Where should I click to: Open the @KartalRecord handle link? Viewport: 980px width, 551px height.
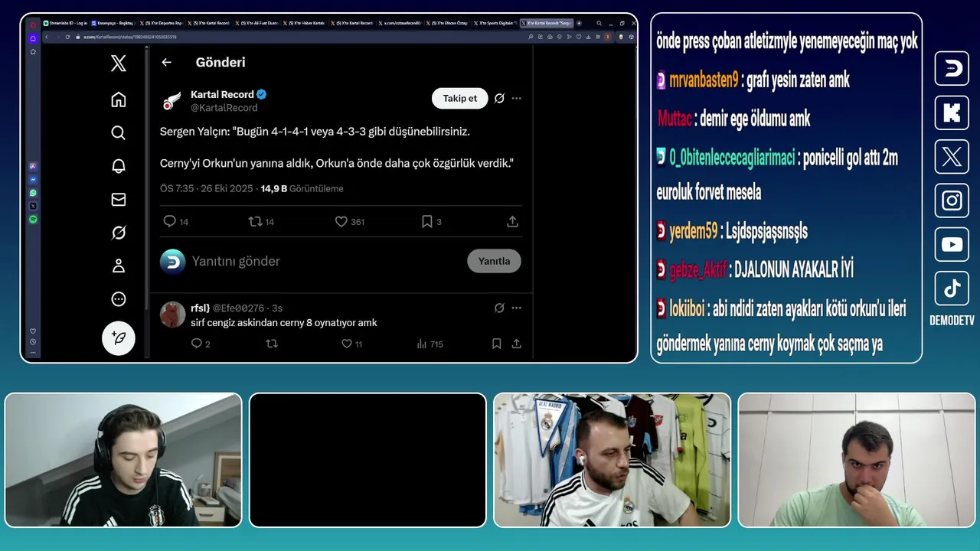click(224, 108)
